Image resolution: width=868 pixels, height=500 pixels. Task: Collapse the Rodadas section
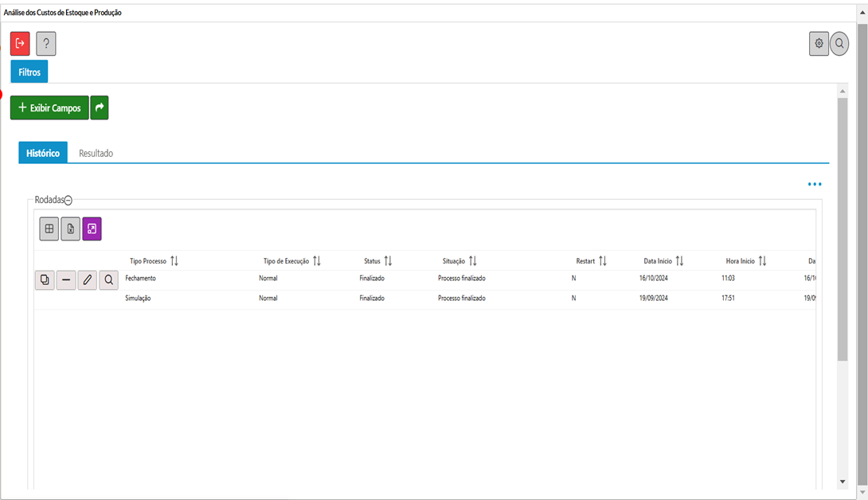point(68,201)
